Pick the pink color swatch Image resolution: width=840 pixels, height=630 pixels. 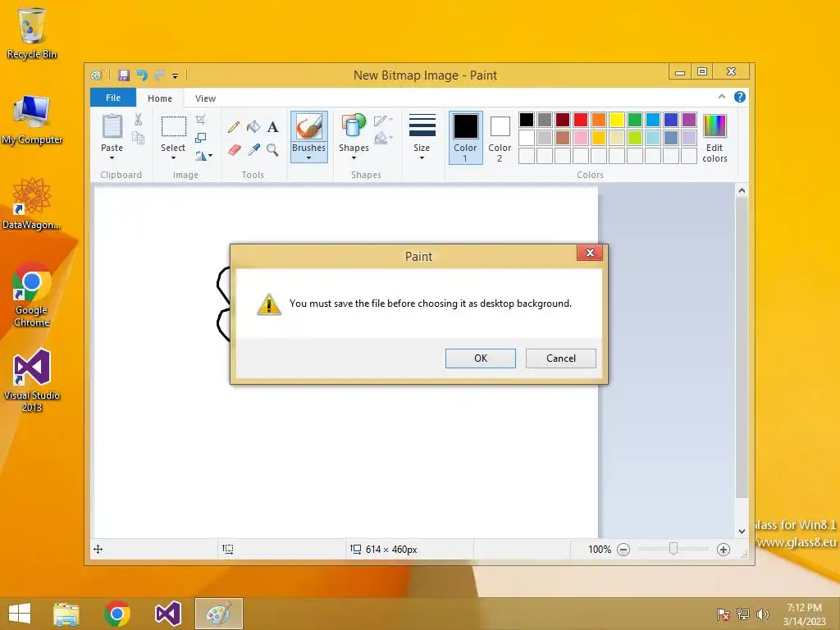(x=581, y=138)
